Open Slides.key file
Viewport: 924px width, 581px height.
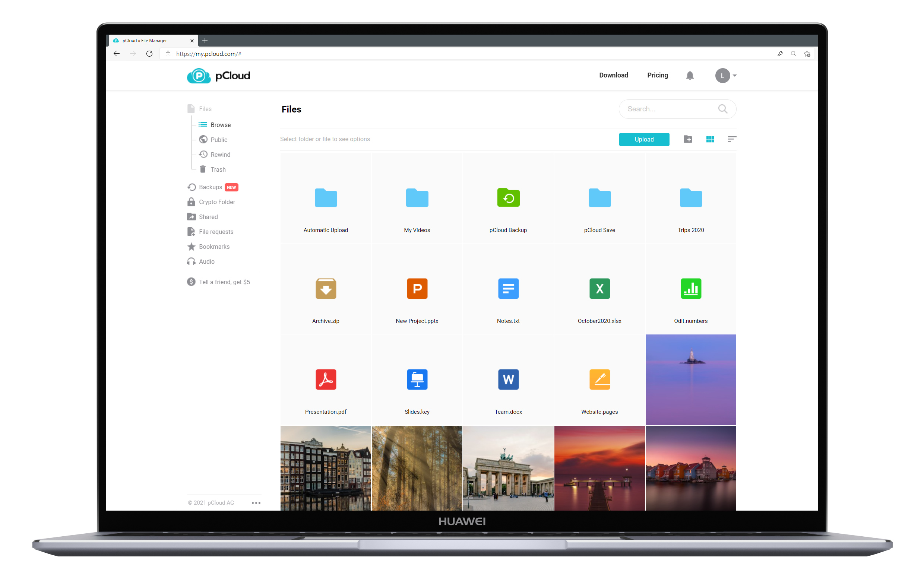417,379
